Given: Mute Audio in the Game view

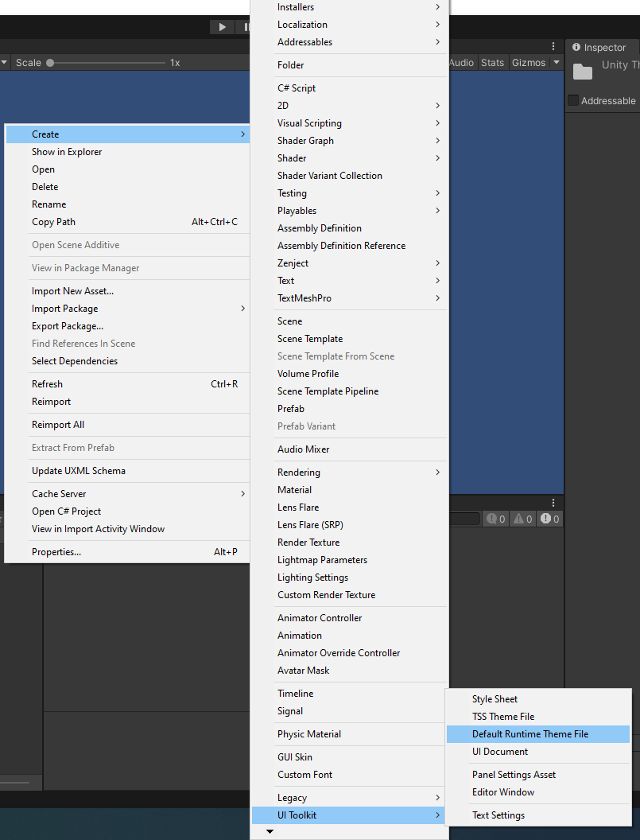Looking at the screenshot, I should (x=462, y=62).
